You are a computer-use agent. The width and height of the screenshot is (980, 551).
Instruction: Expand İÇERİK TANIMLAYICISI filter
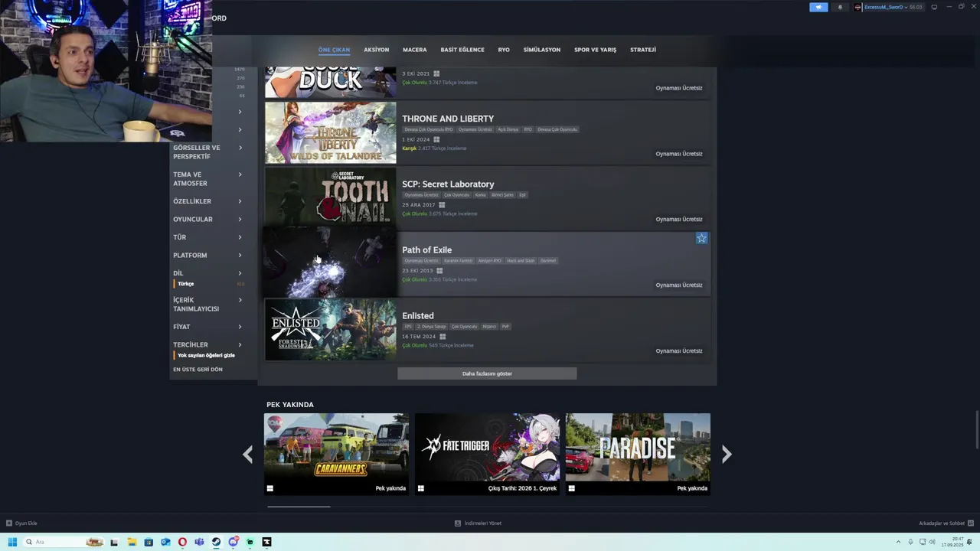tap(207, 305)
